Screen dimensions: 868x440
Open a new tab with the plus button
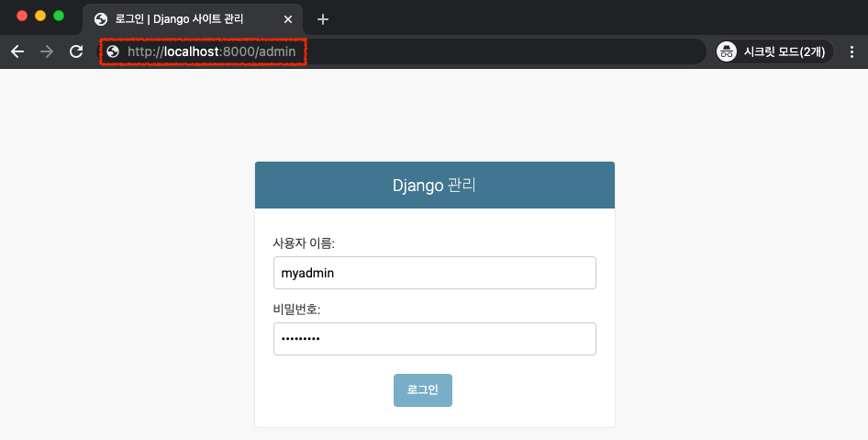[323, 19]
